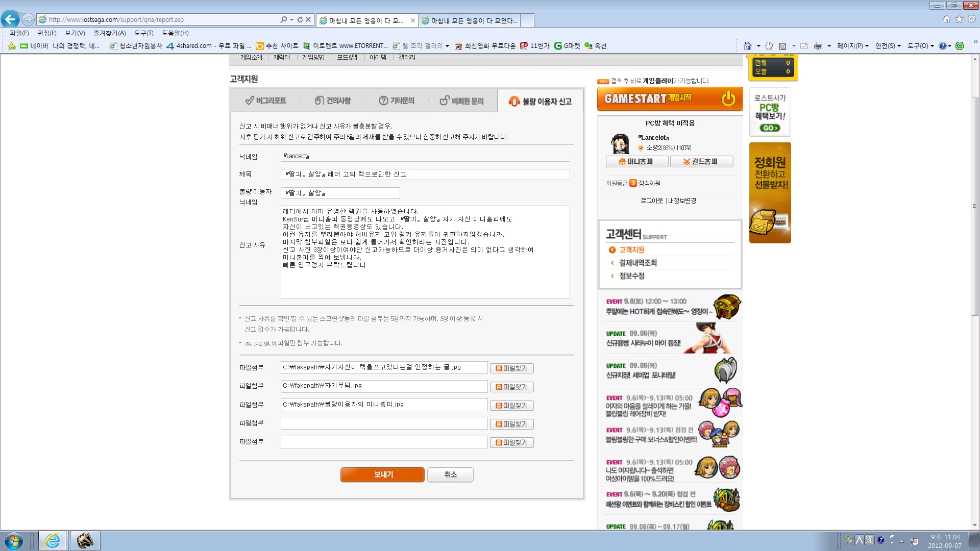Click the orange 보내기 submit button

coord(382,474)
